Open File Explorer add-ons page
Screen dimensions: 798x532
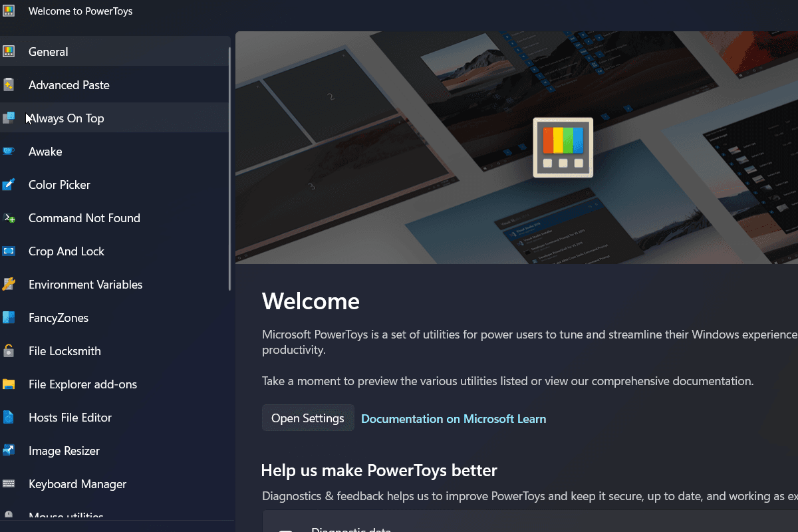[114, 384]
